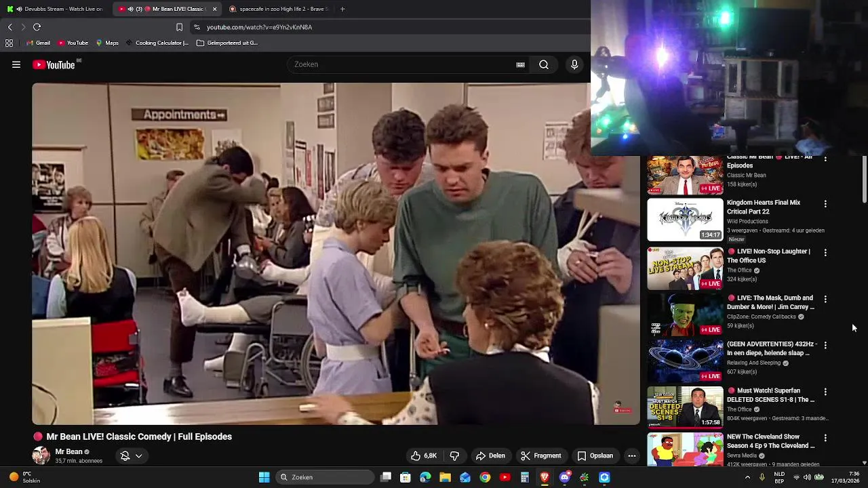Screen dimensions: 868x488
Task: Open more actions three-dot menu under video
Action: click(631, 456)
